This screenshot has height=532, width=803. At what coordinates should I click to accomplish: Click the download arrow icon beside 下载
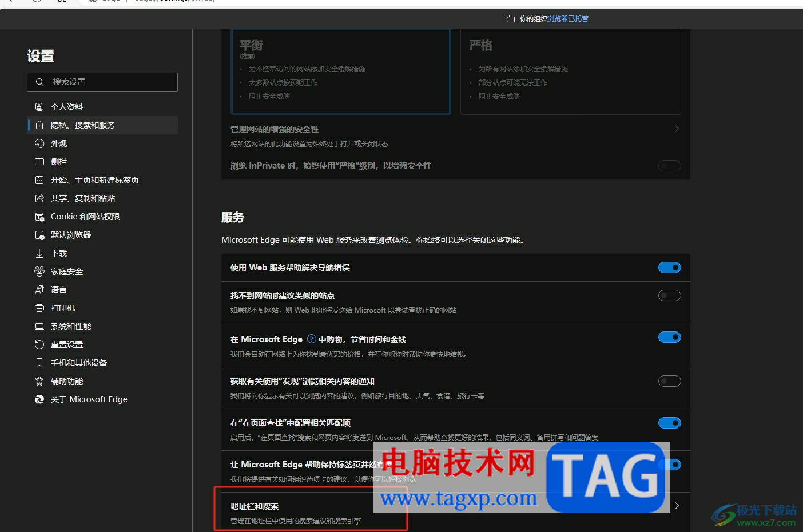point(39,253)
